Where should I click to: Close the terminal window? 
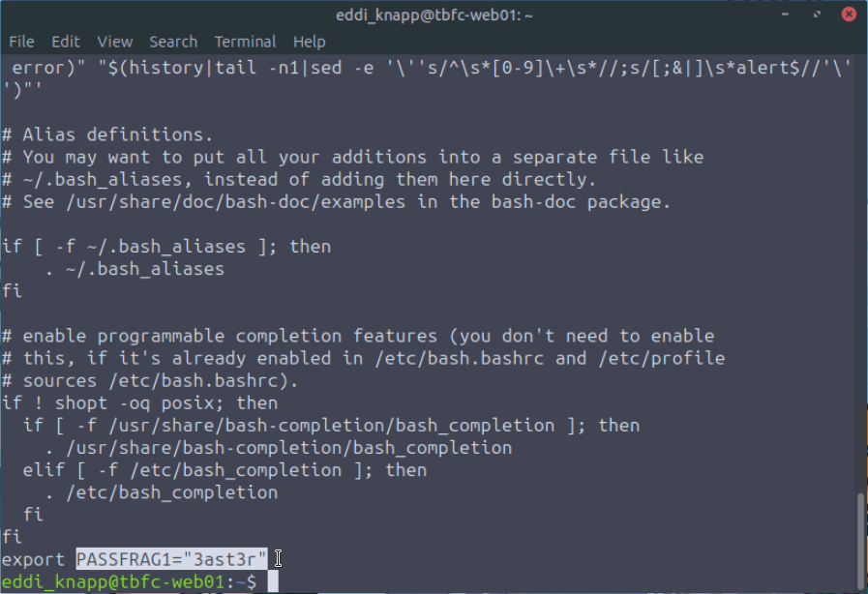pos(848,15)
